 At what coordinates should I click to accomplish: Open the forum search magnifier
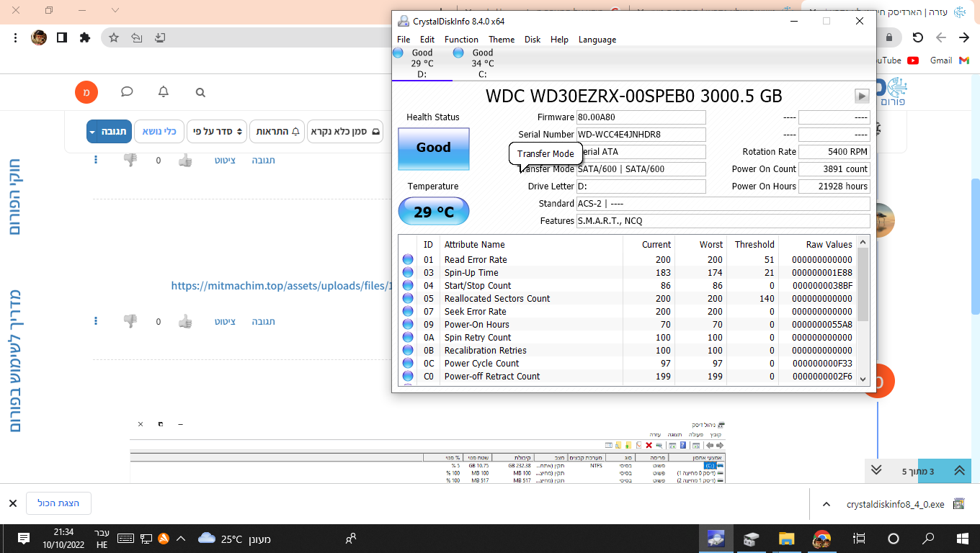pos(200,92)
